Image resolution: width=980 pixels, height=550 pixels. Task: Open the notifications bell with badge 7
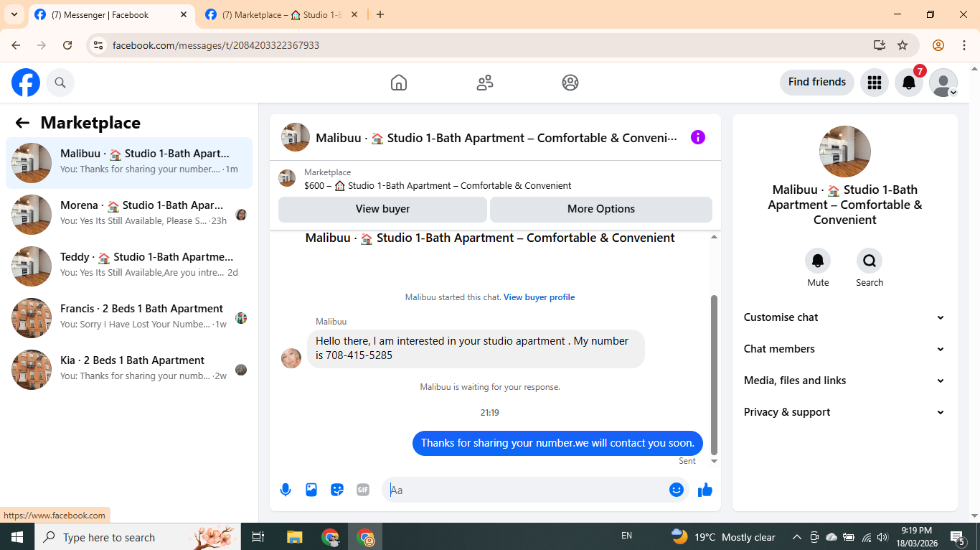coord(909,83)
